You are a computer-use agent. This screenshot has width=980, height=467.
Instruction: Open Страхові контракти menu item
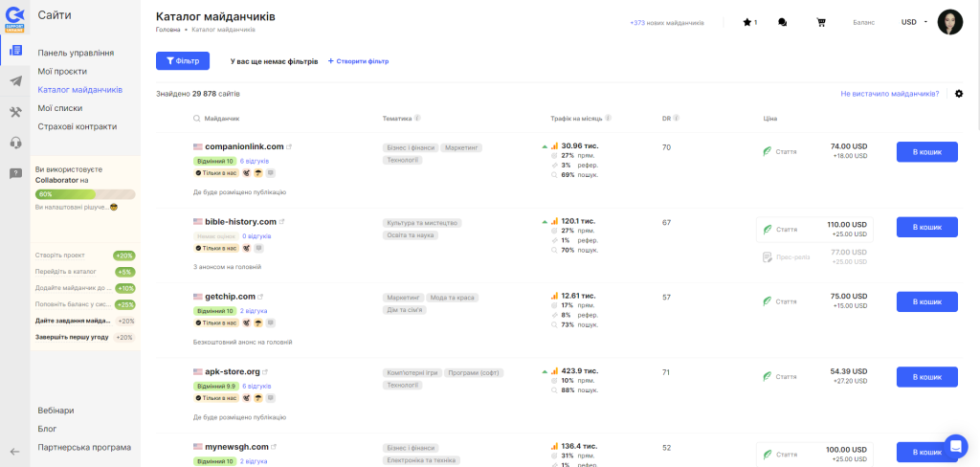(x=78, y=126)
